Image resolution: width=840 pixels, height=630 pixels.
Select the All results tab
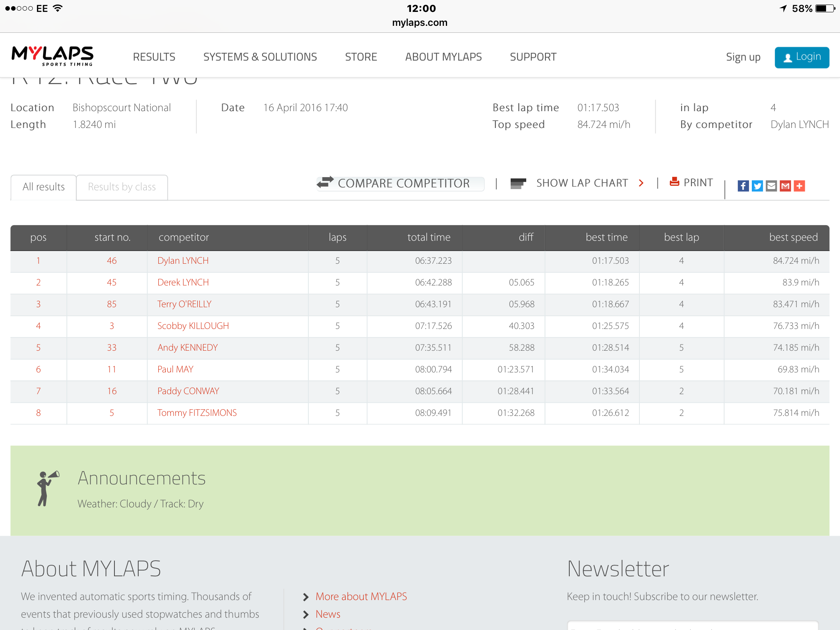43,187
